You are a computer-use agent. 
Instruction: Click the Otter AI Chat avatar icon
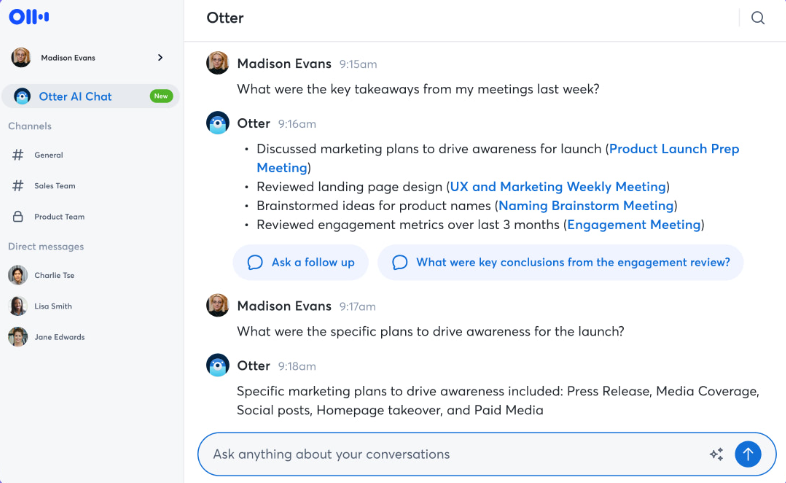pos(22,96)
